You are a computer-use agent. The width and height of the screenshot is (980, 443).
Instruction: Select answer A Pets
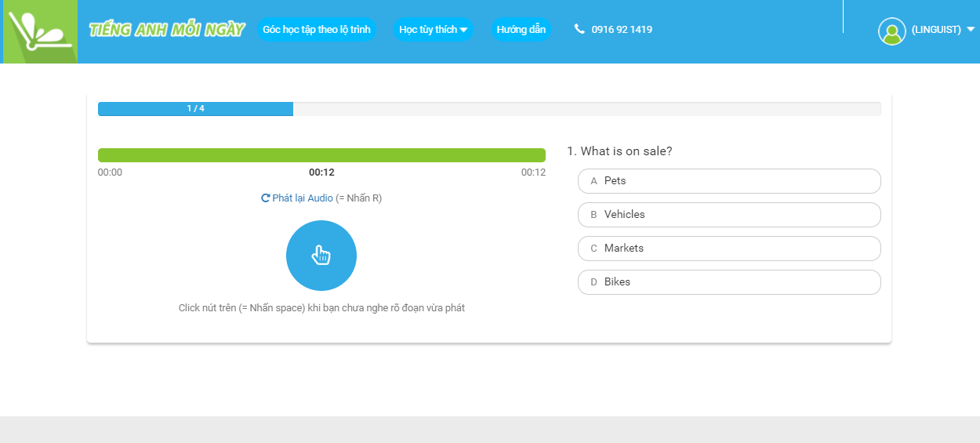728,181
